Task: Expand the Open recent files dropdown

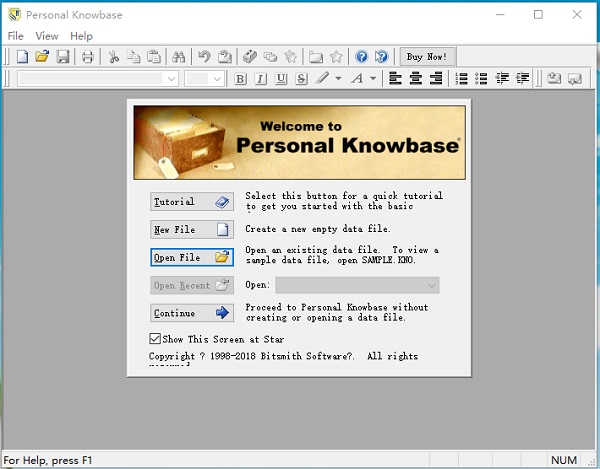Action: point(357,285)
